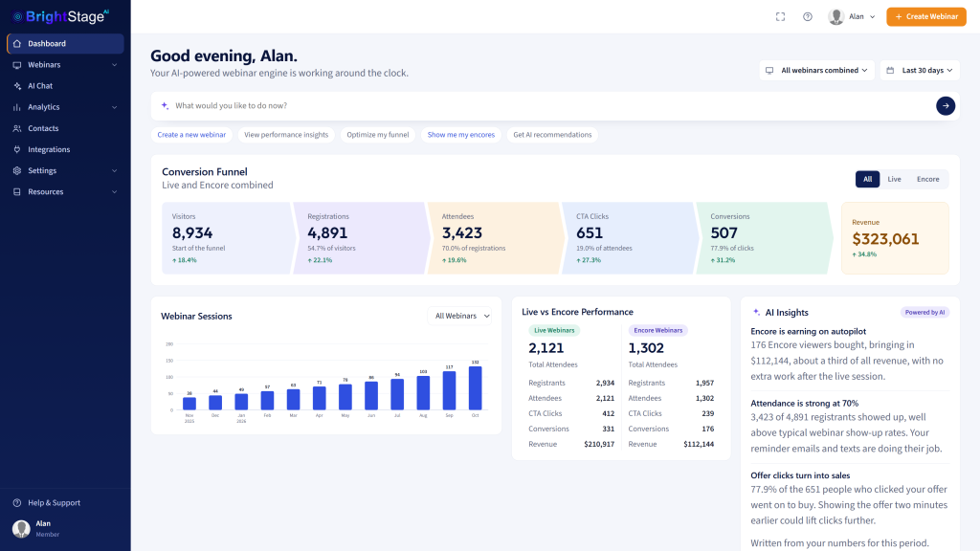Click the Create Webinar button
Screen dimensions: 980x551
926,17
